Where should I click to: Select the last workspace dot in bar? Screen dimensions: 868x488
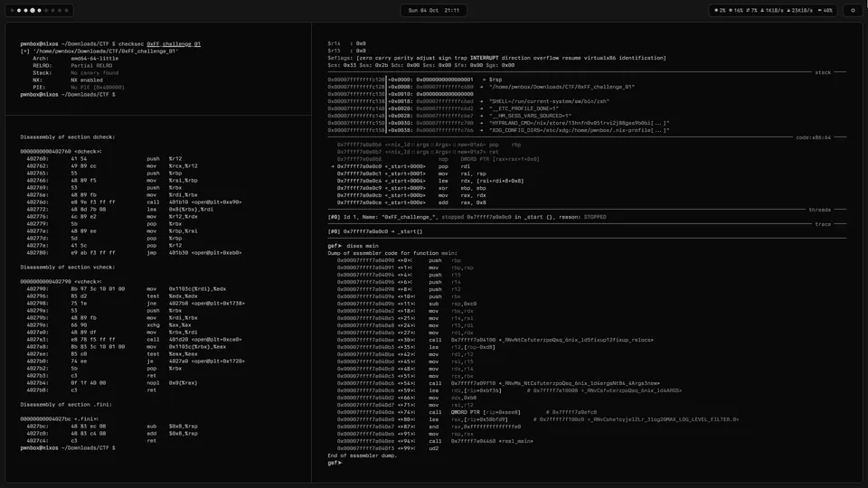tap(66, 11)
